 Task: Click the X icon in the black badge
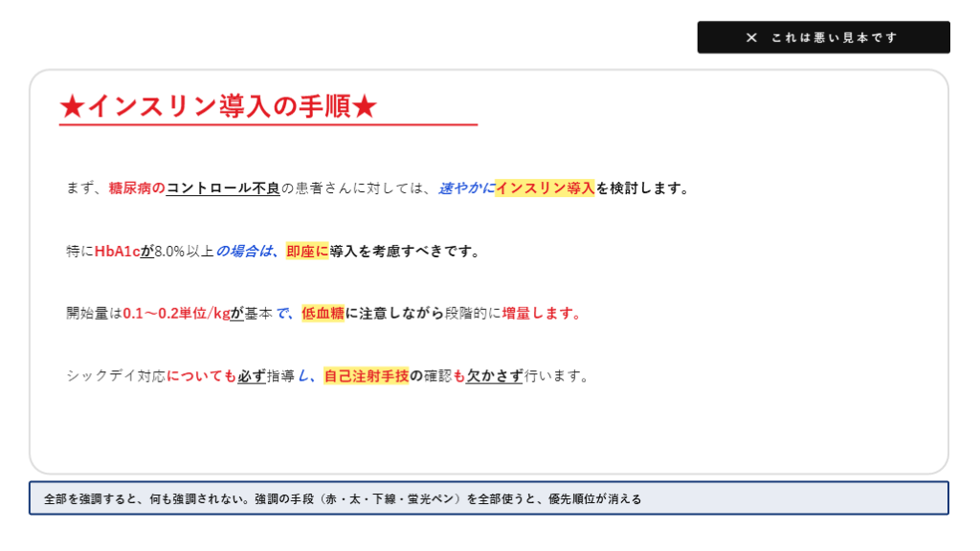tap(751, 37)
